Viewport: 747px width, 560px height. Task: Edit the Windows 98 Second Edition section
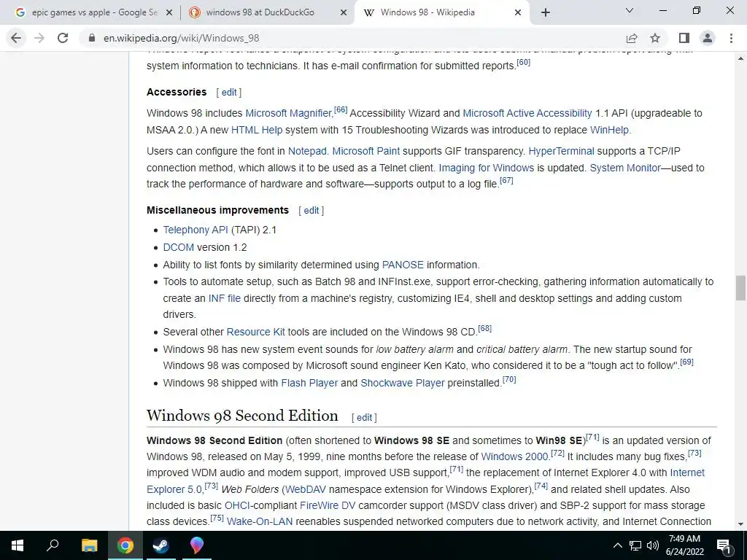coord(364,418)
